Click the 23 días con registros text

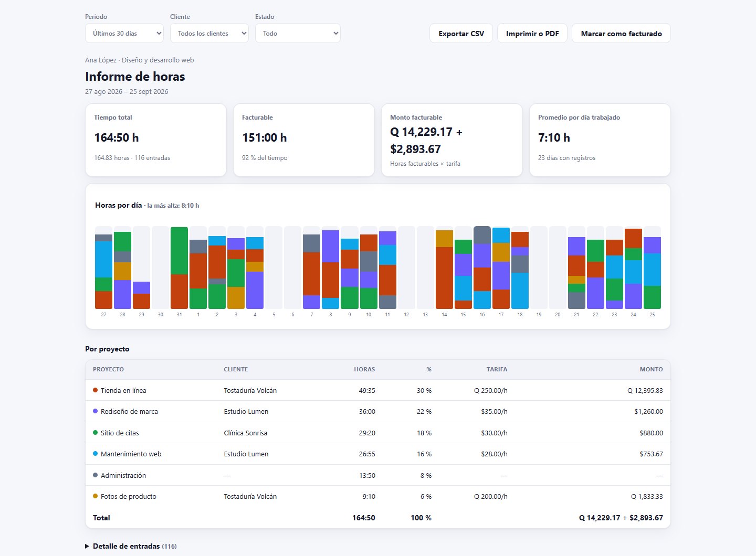[x=566, y=158]
